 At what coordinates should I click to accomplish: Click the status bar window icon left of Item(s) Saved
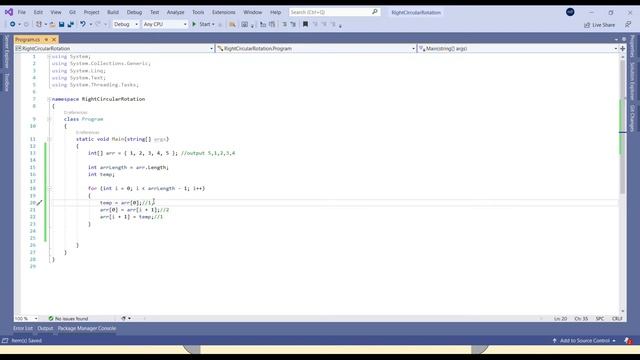[5, 340]
